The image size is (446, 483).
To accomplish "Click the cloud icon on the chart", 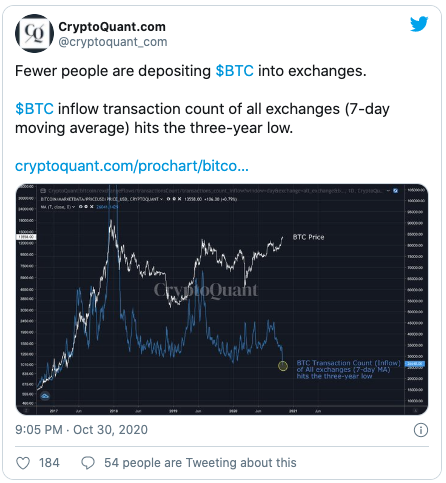I will click(45, 396).
